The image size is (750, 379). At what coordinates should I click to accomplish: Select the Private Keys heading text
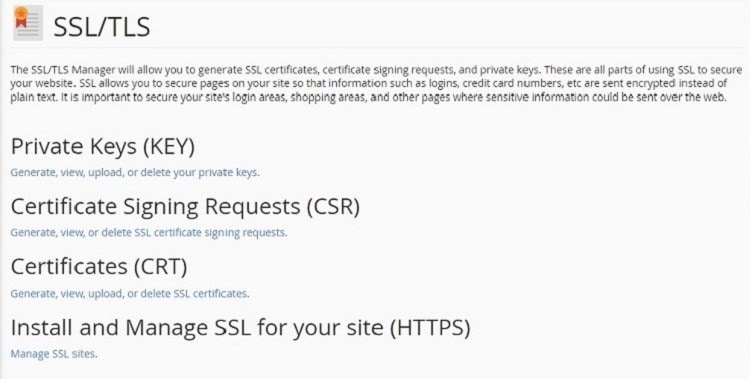[x=74, y=147]
